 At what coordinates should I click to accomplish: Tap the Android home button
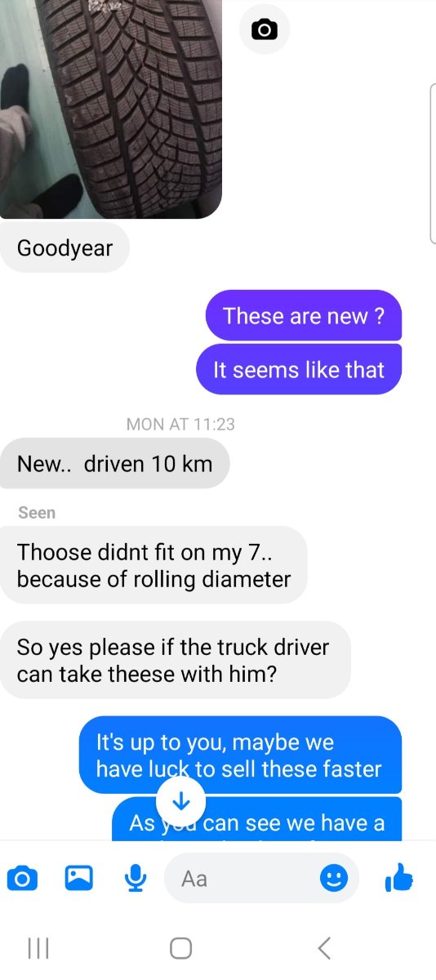pyautogui.click(x=181, y=948)
